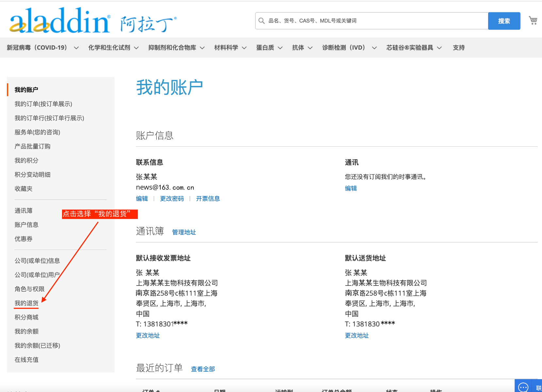The width and height of the screenshot is (542, 392).
Task: Expand the 新冠病毒 (COVID-19) menu
Action: point(42,48)
